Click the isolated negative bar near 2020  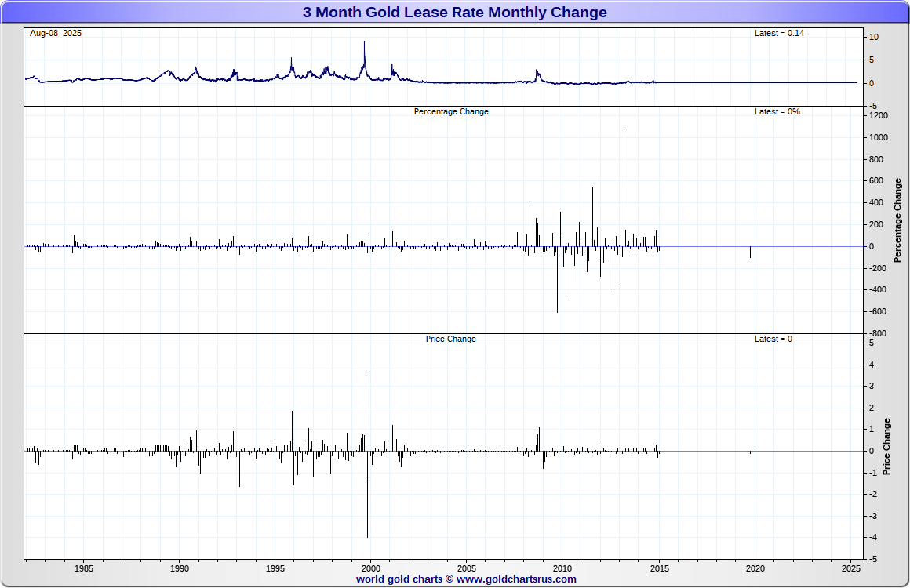tap(751, 252)
